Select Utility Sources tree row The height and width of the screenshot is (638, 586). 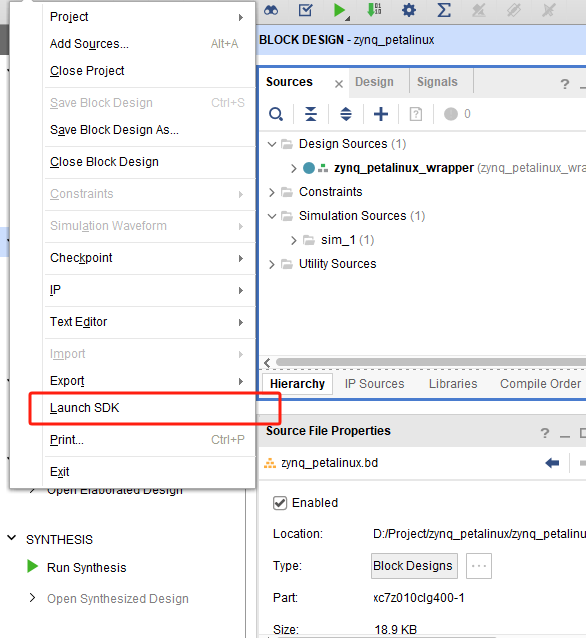click(337, 264)
